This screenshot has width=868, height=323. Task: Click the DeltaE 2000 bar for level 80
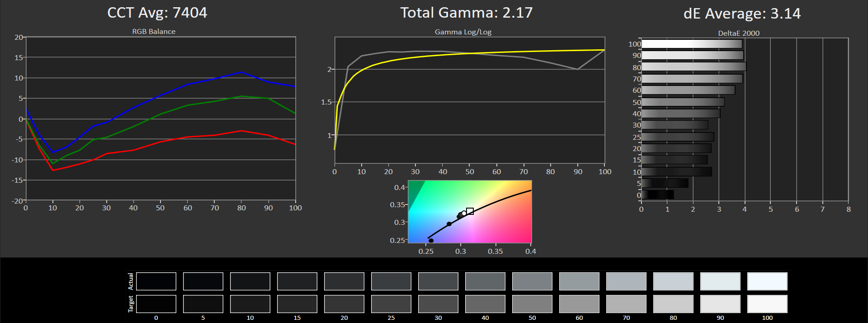click(693, 67)
